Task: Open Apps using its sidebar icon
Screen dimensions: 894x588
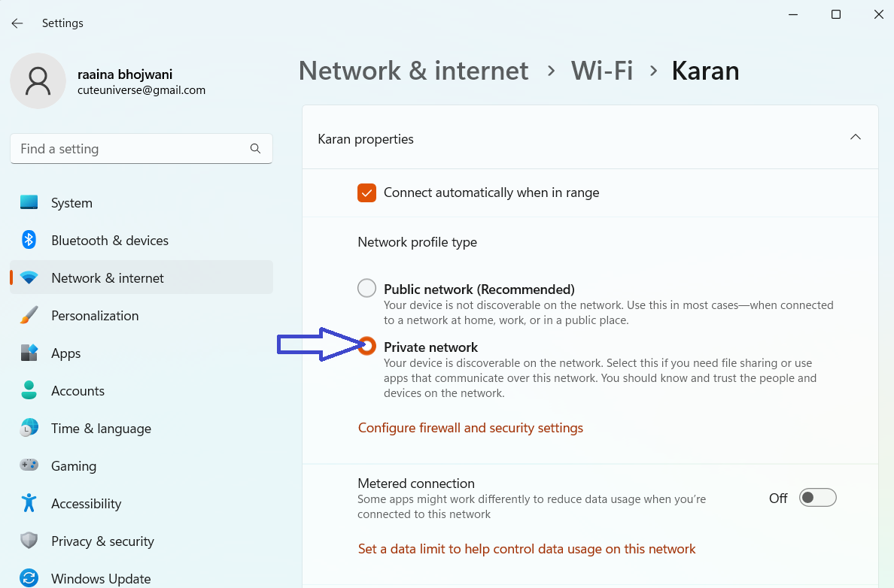Action: [29, 353]
